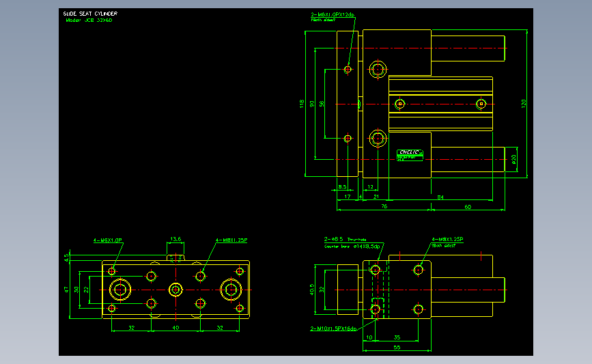
Task: Click the center port circle in end view
Action: (175, 290)
